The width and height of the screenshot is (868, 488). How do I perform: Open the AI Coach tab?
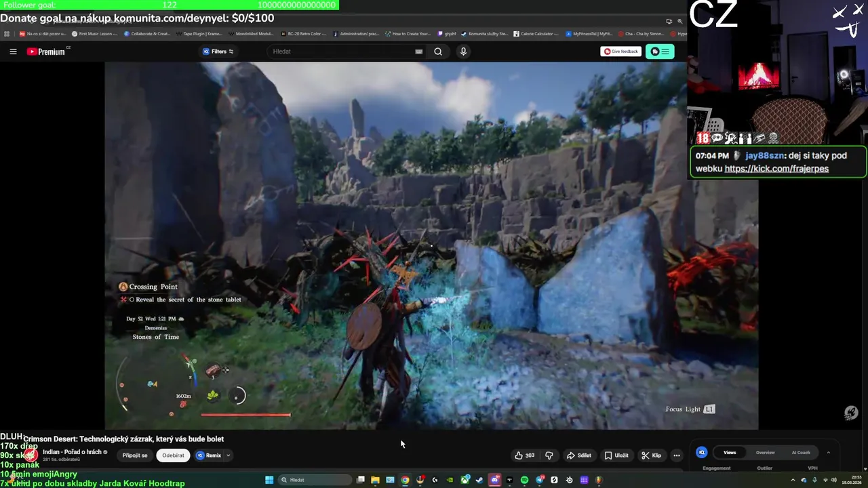click(801, 453)
